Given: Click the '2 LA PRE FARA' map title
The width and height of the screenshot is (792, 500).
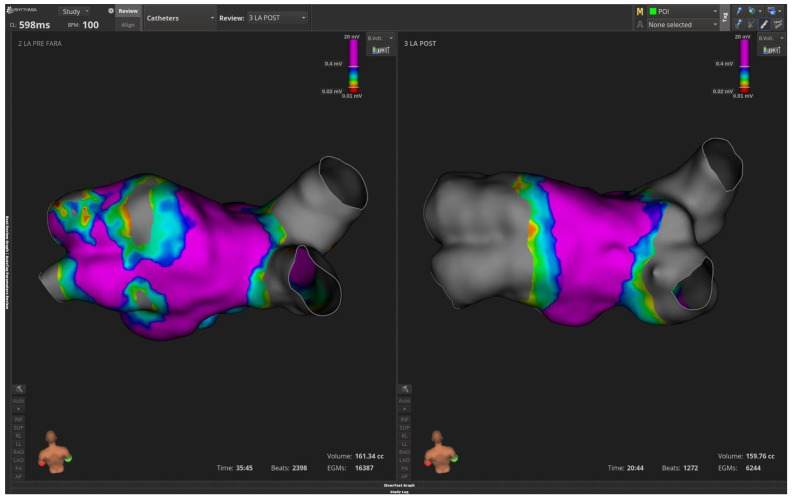Looking at the screenshot, I should (40, 43).
